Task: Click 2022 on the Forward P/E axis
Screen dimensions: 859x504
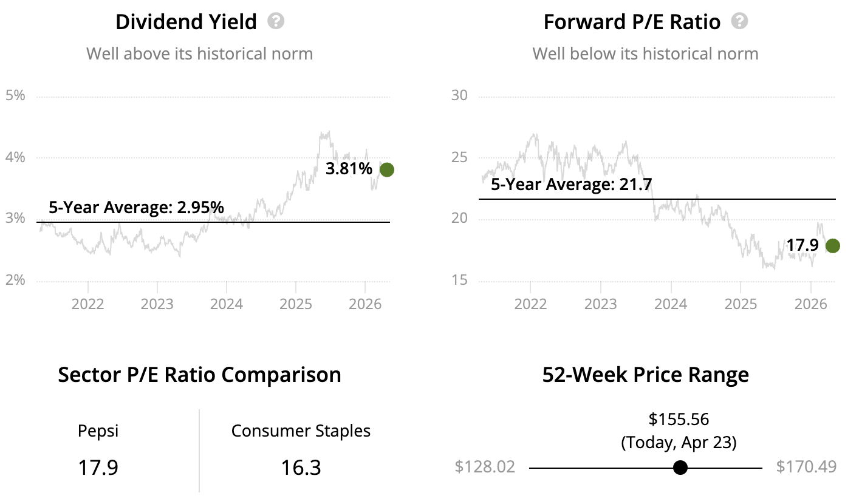Action: 530,303
